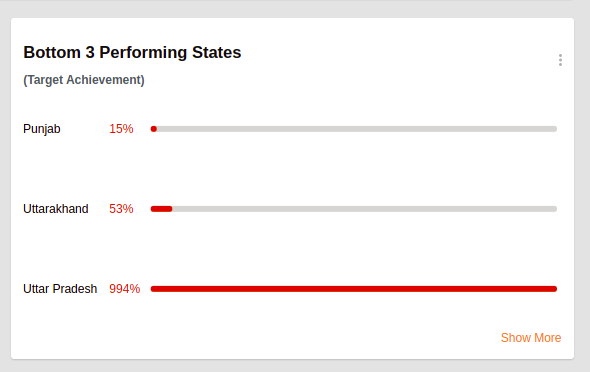The image size is (590, 372).
Task: Click the Uttar Pradesh progress bar
Action: (354, 289)
